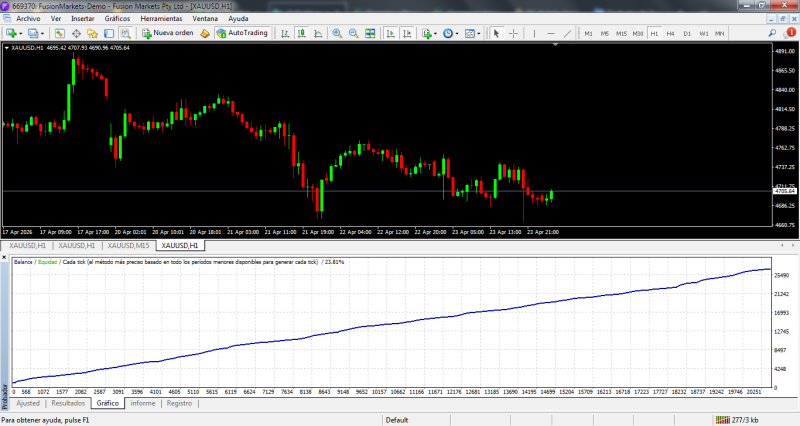The image size is (800, 426).
Task: Open the Archivo menu
Action: [28, 18]
